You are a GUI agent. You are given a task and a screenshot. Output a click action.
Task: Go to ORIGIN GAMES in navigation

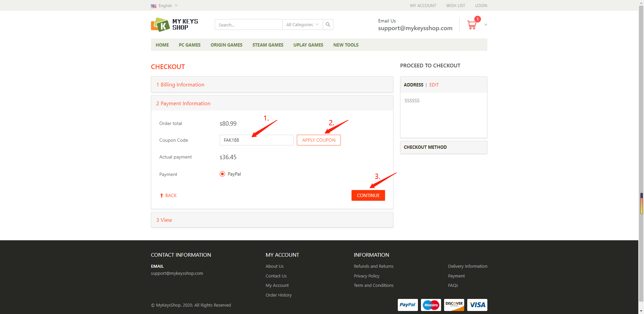click(x=226, y=45)
